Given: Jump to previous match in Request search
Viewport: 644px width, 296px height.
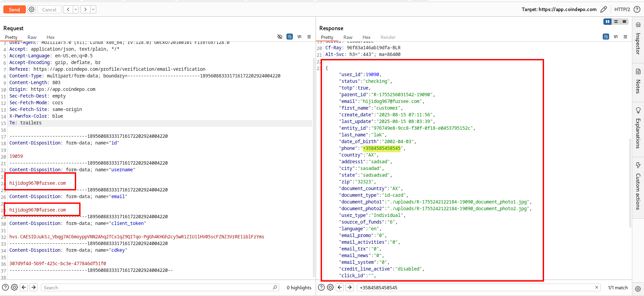Looking at the screenshot, I should click(x=24, y=287).
